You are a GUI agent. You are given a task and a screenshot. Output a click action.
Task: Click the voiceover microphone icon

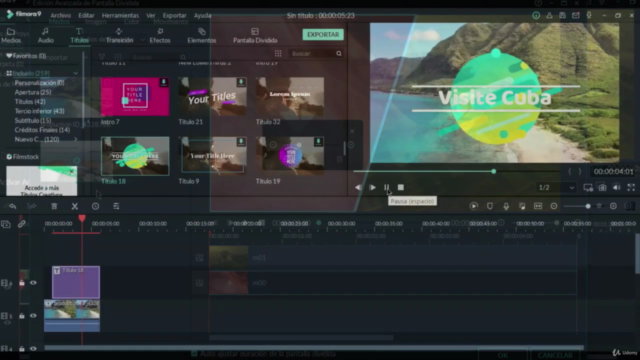click(x=506, y=206)
